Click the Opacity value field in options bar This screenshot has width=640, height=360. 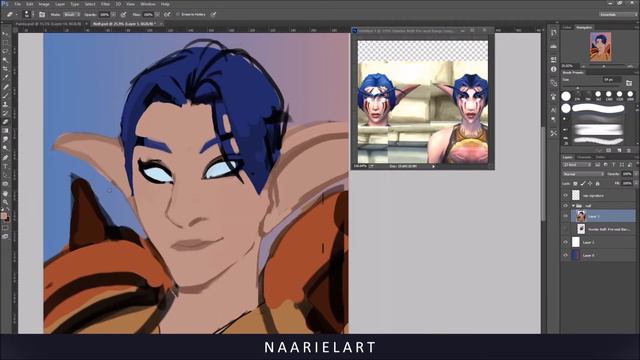pos(104,14)
